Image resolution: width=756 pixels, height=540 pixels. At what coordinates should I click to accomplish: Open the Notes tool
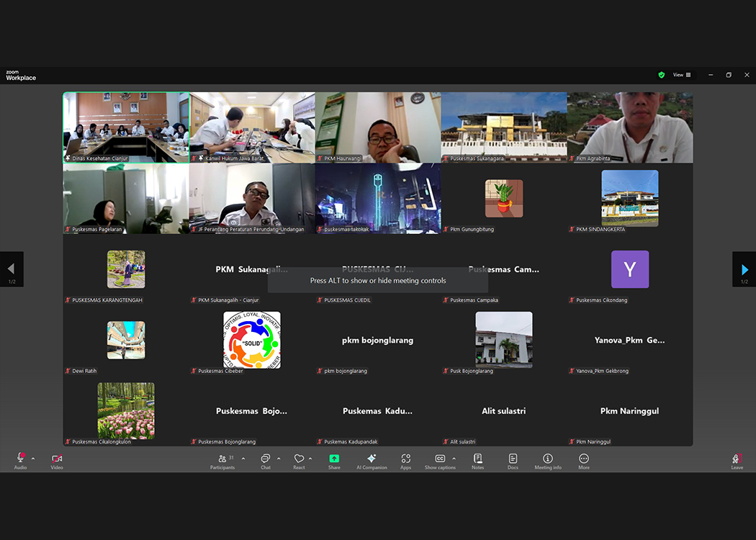coord(477,460)
